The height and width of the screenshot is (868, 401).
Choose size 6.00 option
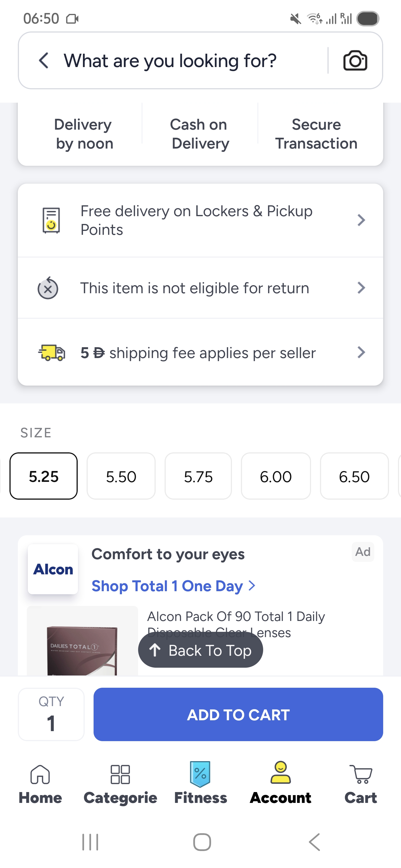275,476
